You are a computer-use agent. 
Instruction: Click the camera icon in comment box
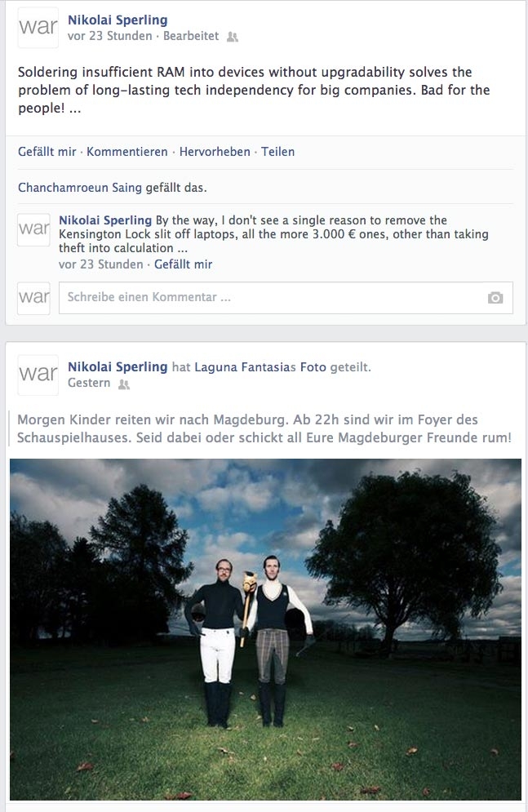[x=495, y=298]
